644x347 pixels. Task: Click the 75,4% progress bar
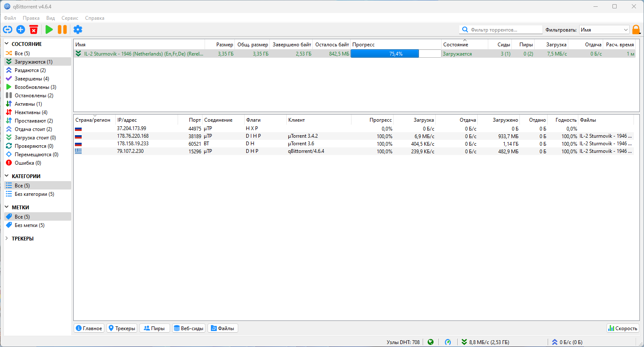tap(396, 53)
